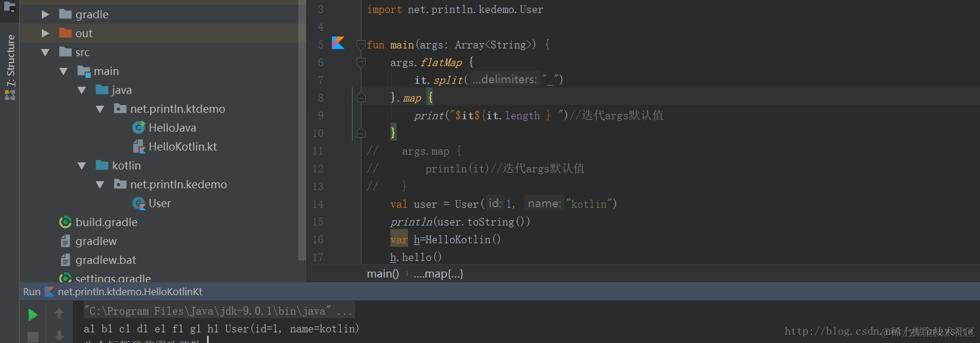
Task: Click the project panel icon at top left
Action: pos(9,8)
